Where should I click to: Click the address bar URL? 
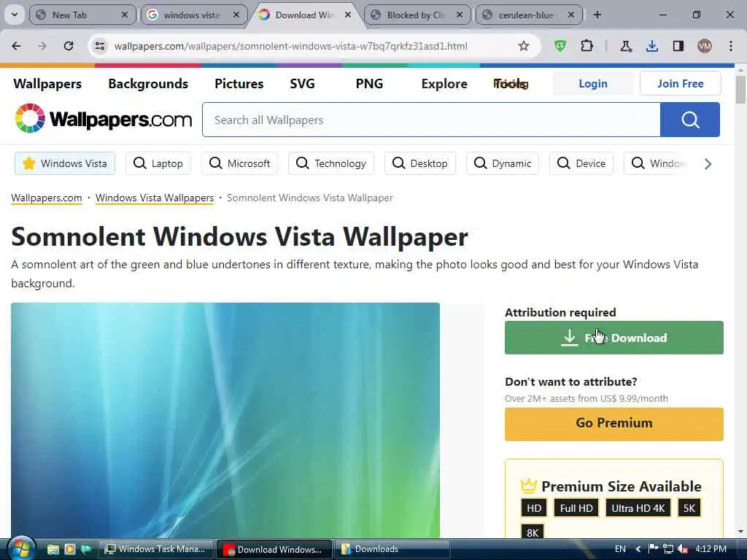290,46
